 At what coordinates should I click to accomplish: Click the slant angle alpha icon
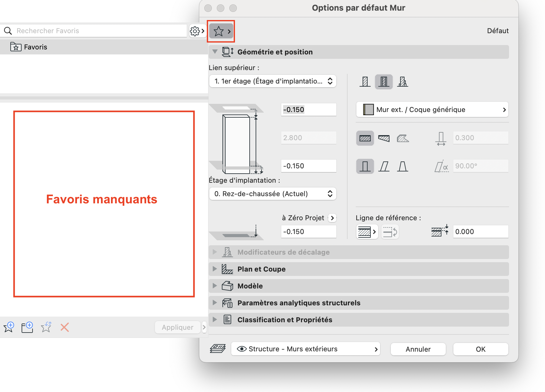[x=441, y=166]
